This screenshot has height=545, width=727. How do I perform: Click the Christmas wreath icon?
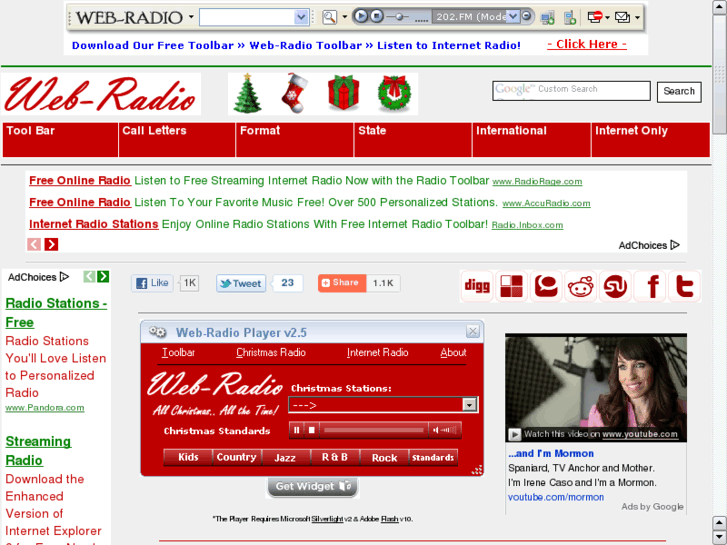click(394, 93)
